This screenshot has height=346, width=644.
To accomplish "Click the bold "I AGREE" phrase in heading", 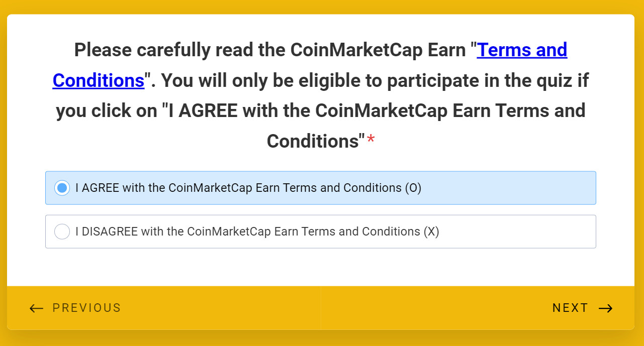I will tap(201, 111).
